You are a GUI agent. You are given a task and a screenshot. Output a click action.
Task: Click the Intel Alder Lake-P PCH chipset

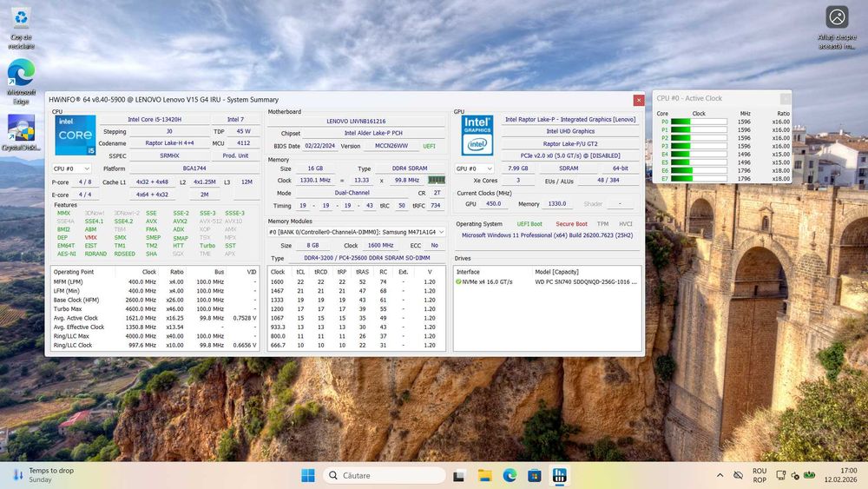(x=373, y=133)
